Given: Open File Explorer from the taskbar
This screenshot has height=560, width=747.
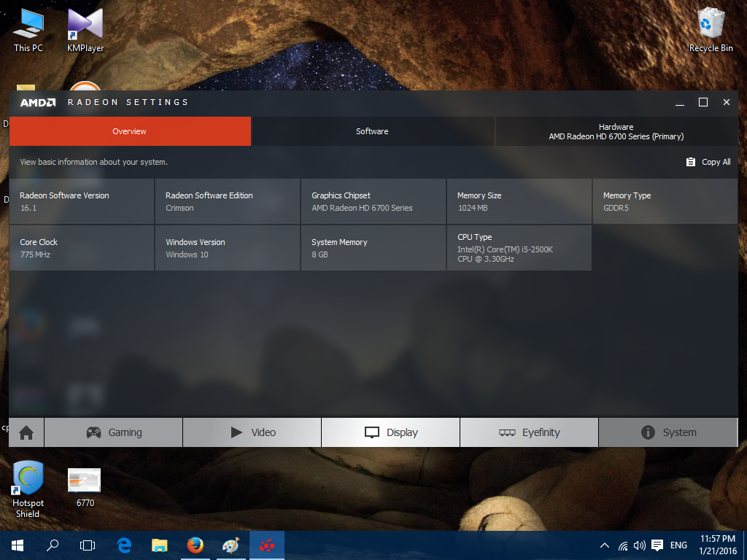Looking at the screenshot, I should point(160,545).
